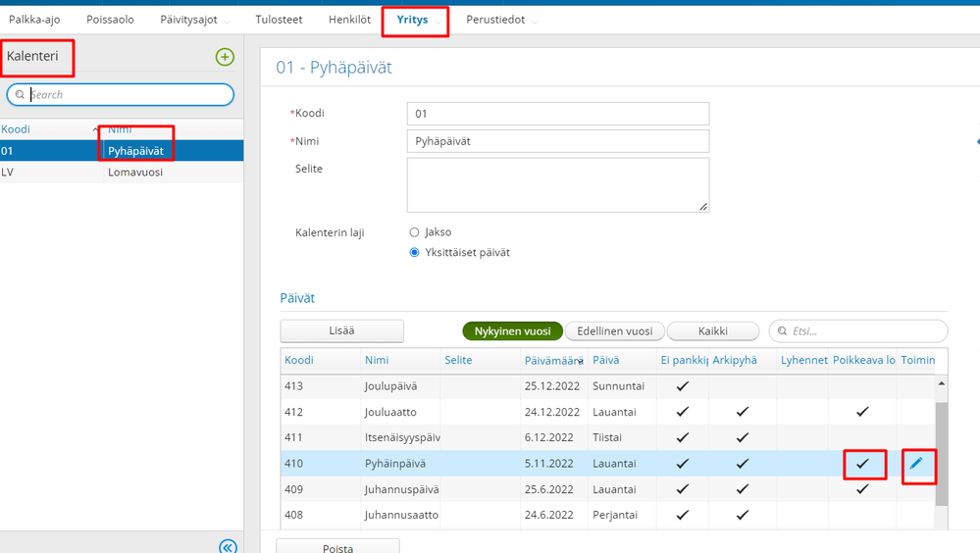Click date 25.12.2022 cell

point(552,386)
